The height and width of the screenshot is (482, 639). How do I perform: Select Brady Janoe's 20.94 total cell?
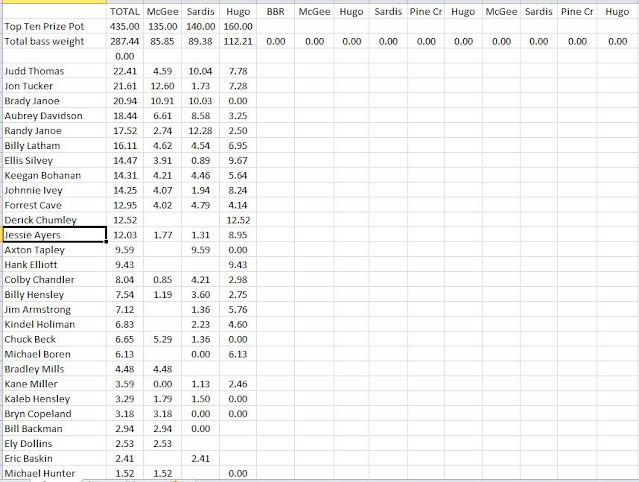pyautogui.click(x=125, y=101)
